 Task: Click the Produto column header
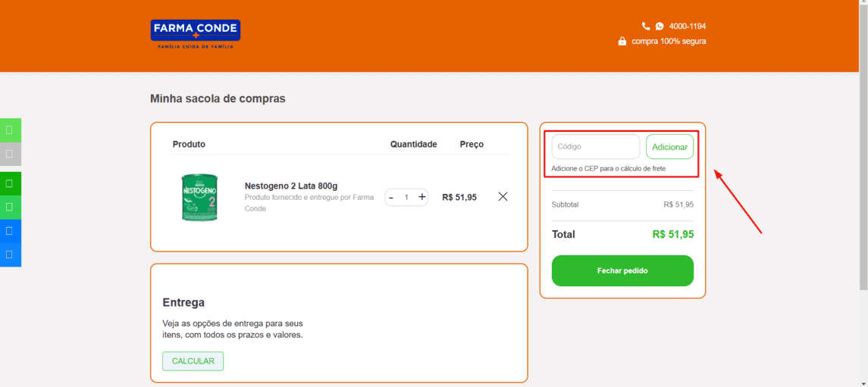[x=189, y=145]
